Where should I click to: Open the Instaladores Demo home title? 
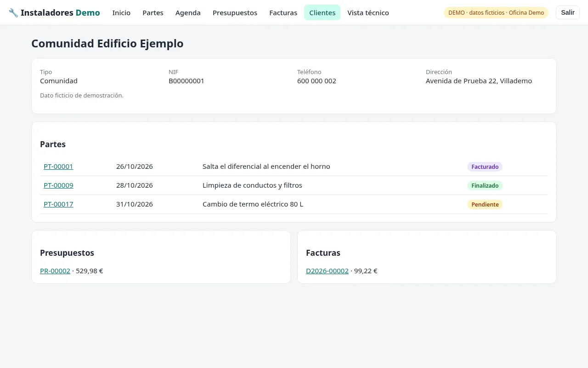[60, 13]
